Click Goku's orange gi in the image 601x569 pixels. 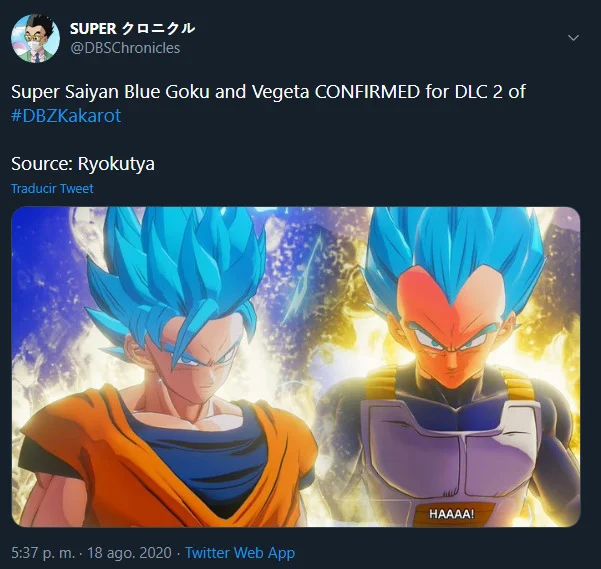[172, 467]
